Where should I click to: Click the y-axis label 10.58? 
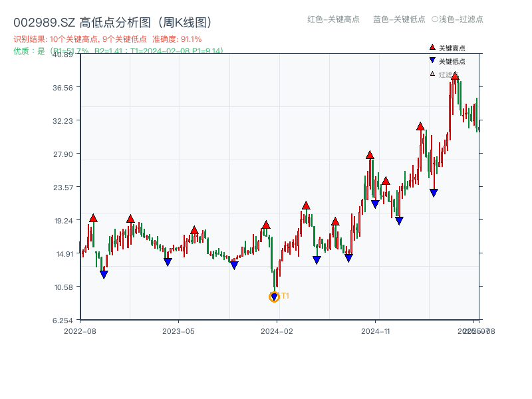click(63, 287)
